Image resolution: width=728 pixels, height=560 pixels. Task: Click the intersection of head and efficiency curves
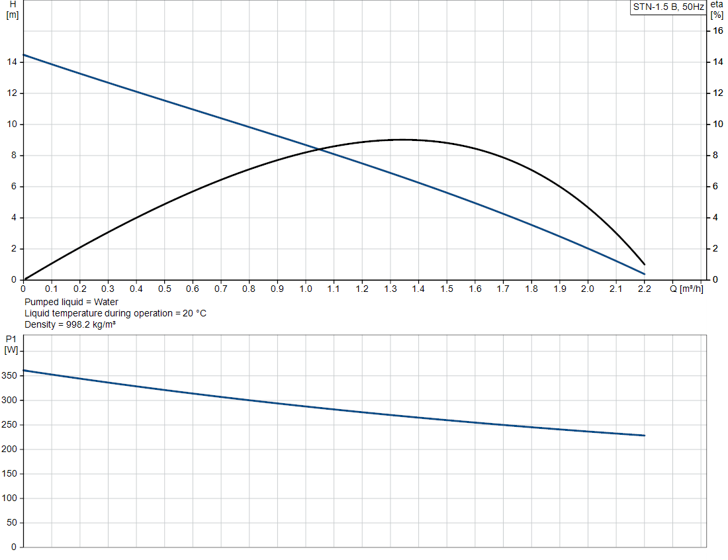[x=320, y=149]
